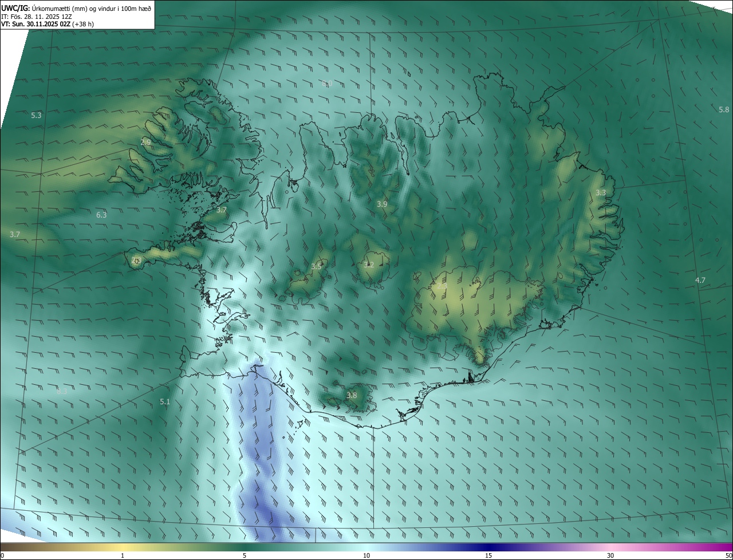Click the 15 tick label on the color scale
Viewport: 733px width, 560px height.
488,555
